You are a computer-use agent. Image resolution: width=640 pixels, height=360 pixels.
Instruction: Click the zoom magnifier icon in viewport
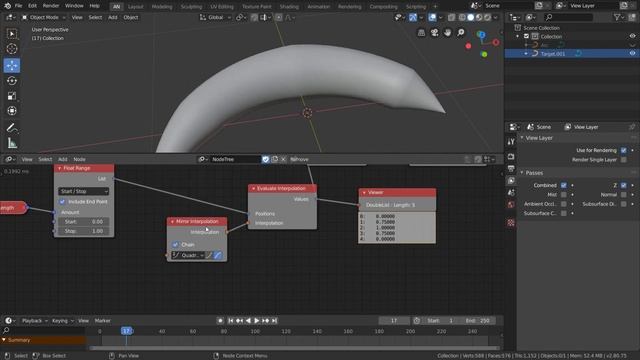[x=460, y=33]
